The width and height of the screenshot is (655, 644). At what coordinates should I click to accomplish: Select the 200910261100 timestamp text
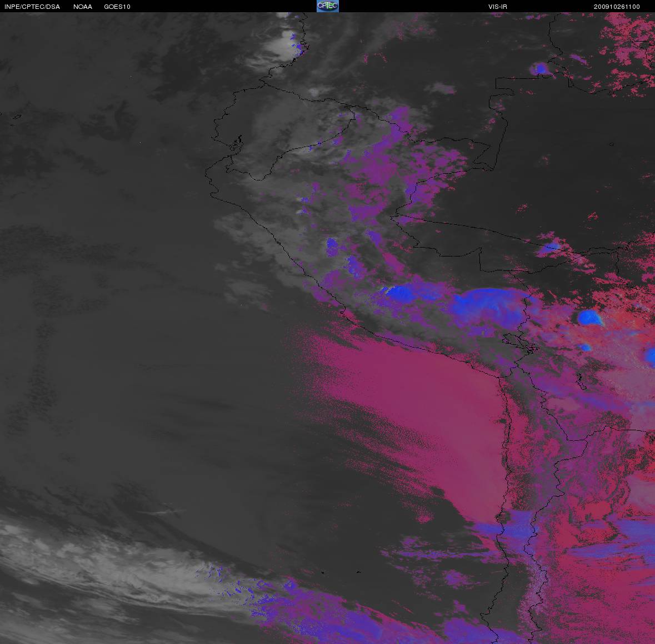pyautogui.click(x=617, y=7)
